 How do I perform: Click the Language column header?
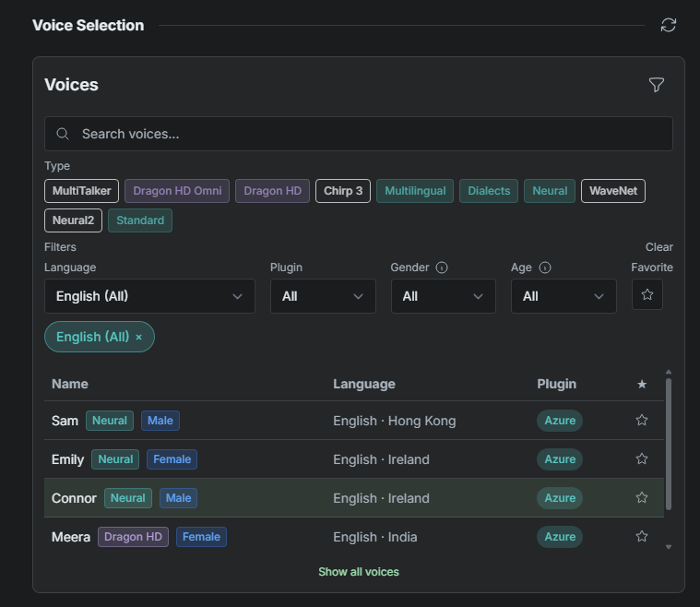point(364,384)
